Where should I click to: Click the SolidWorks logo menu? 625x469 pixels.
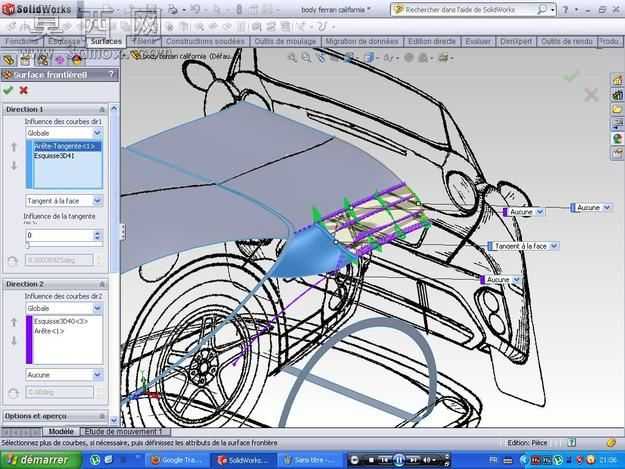coord(37,9)
